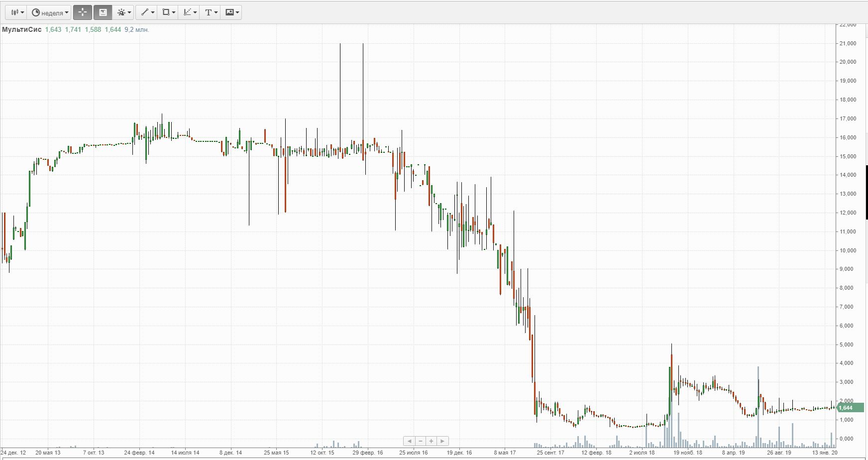Click the МультиСис ticker label
Image resolution: width=868 pixels, height=460 pixels.
click(x=21, y=30)
